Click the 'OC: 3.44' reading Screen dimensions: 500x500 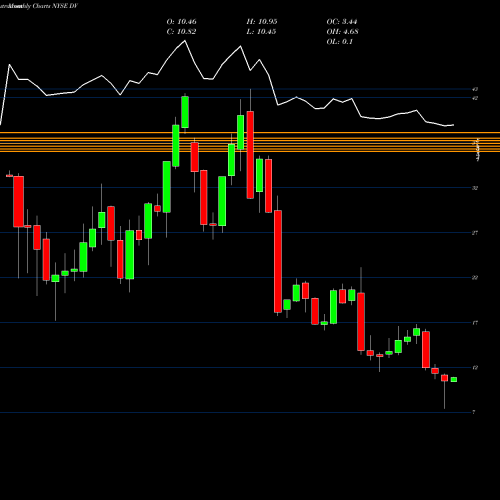342,22
